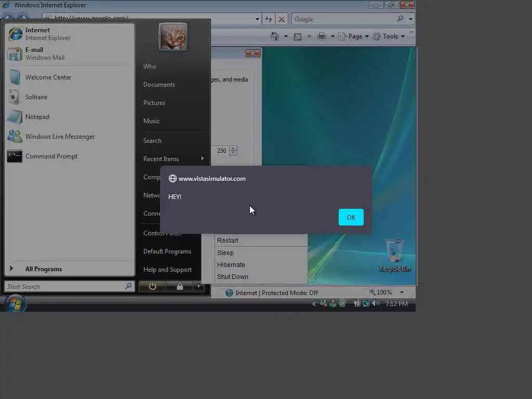The height and width of the screenshot is (399, 532).
Task: Open Default Programs
Action: pyautogui.click(x=167, y=251)
